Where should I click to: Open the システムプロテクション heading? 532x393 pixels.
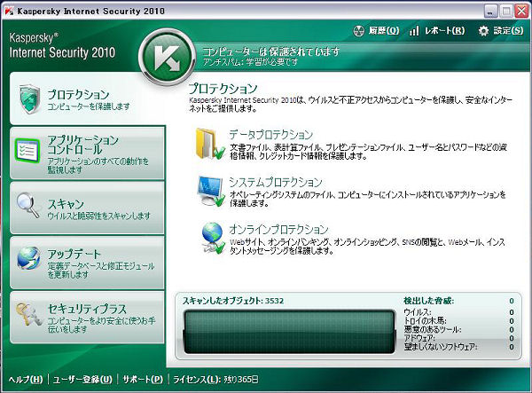(x=276, y=182)
